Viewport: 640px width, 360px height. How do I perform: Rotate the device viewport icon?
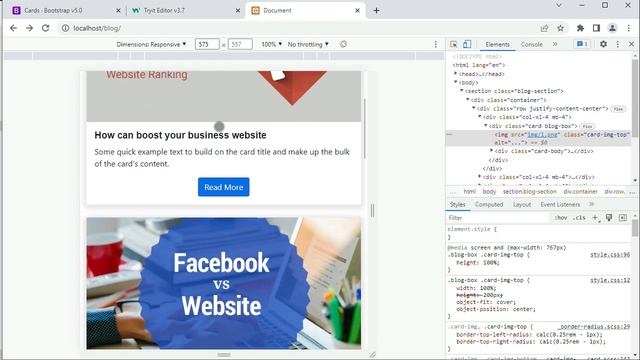click(x=343, y=44)
